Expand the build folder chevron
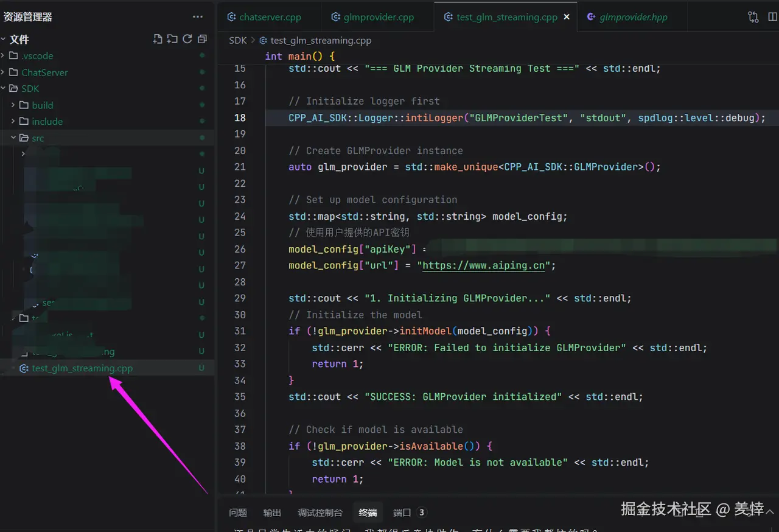779x532 pixels. click(x=13, y=105)
